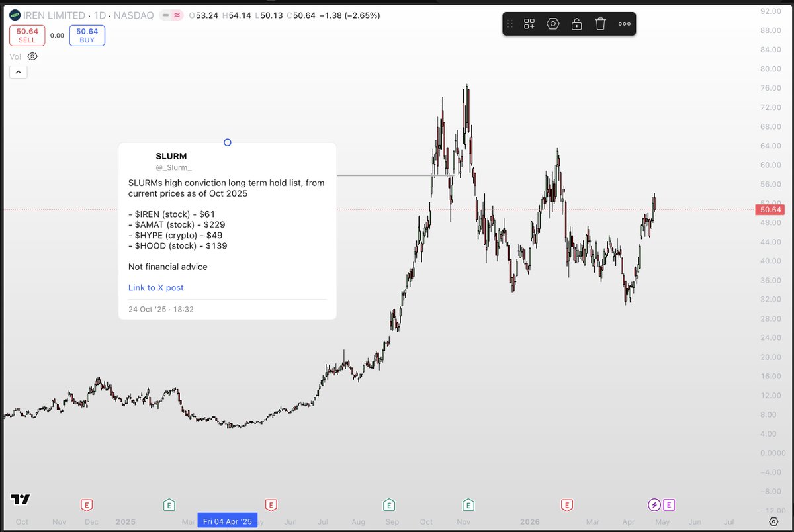This screenshot has width=794, height=532.
Task: Grab the floating toolbar drag handle
Action: (x=510, y=24)
